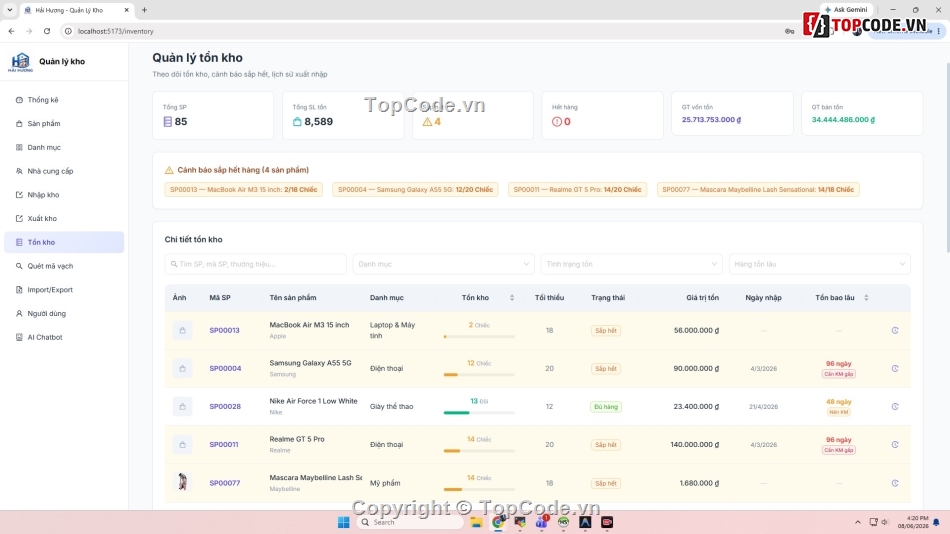Click the browser back arrow
The width and height of the screenshot is (950, 534).
tap(12, 31)
